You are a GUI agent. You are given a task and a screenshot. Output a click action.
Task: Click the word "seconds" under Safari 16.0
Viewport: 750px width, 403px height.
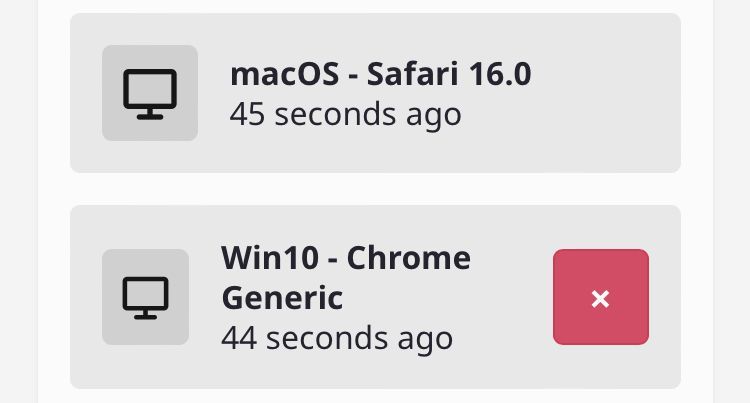335,114
